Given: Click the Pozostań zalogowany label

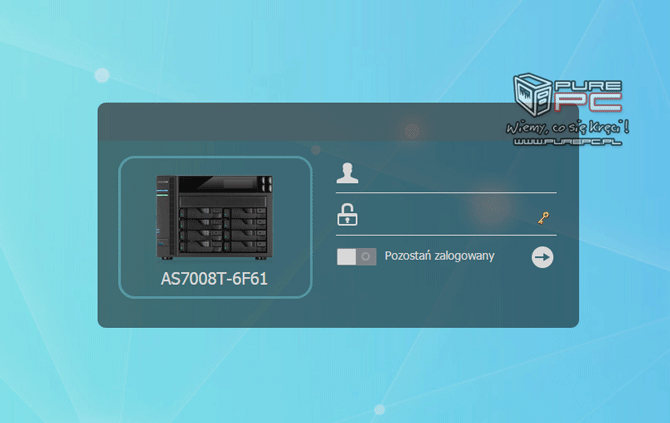Looking at the screenshot, I should click(439, 256).
